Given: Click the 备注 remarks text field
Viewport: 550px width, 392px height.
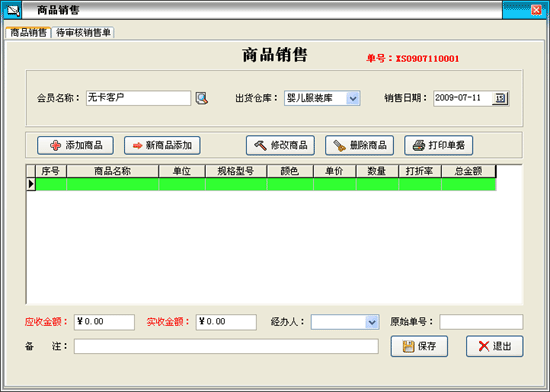Looking at the screenshot, I should (226, 346).
